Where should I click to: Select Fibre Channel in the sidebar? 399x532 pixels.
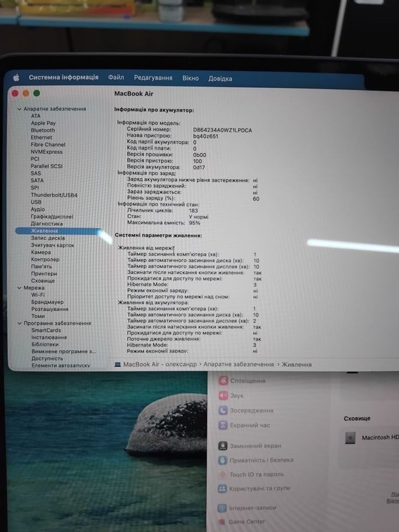(48, 144)
